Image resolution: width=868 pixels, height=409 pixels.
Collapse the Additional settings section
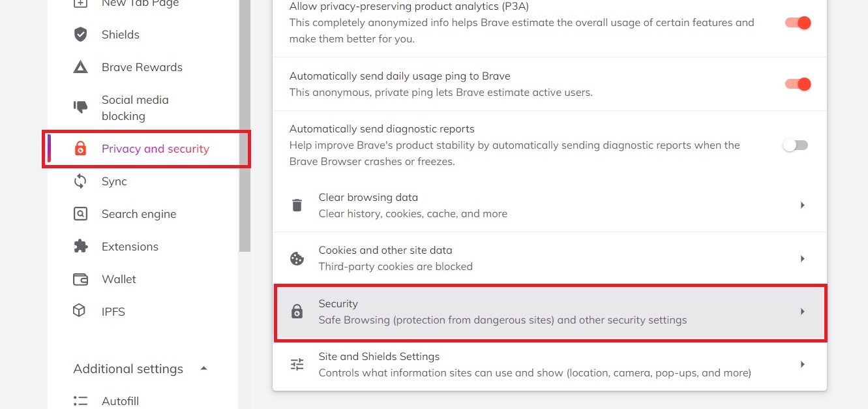pos(203,369)
